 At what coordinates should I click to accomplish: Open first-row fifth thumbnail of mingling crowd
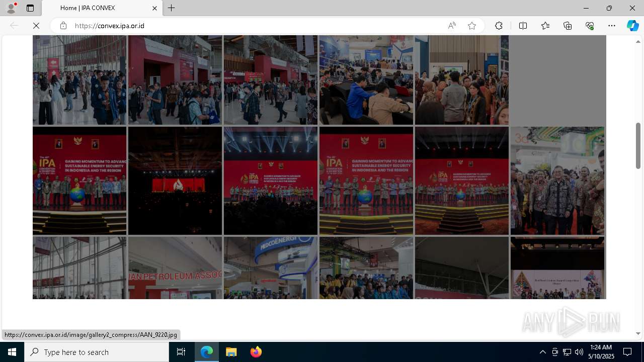(x=462, y=79)
